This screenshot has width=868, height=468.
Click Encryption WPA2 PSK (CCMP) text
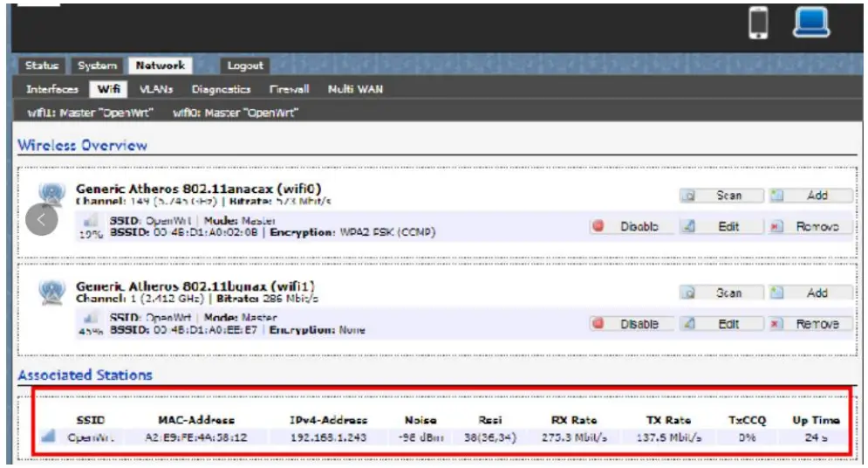352,232
